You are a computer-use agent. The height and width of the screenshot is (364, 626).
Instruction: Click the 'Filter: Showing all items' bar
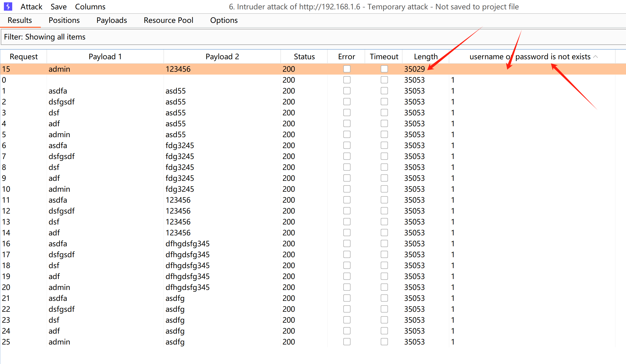[312, 37]
